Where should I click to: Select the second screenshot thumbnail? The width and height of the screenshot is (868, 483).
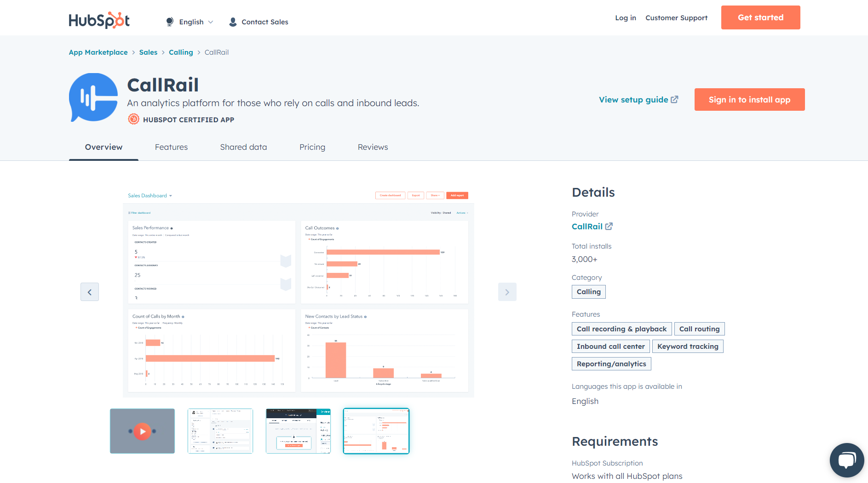(220, 431)
